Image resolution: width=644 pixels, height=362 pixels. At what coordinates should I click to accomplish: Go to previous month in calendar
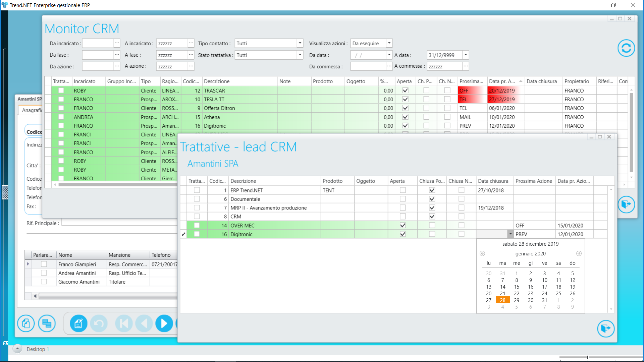(482, 254)
